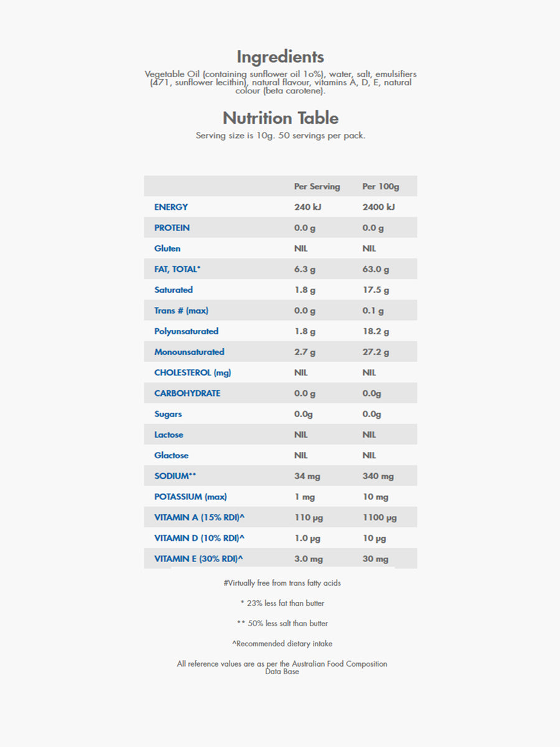Select the ENERGY row label

pos(171,207)
